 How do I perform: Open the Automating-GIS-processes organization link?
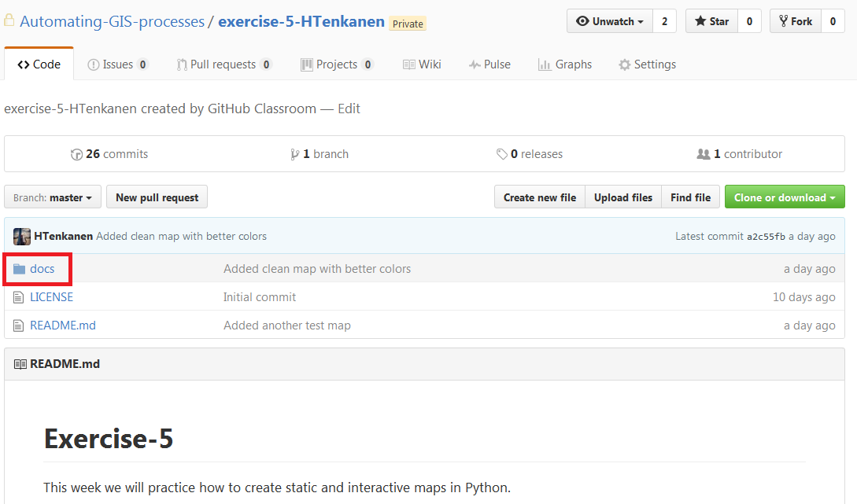[x=112, y=21]
